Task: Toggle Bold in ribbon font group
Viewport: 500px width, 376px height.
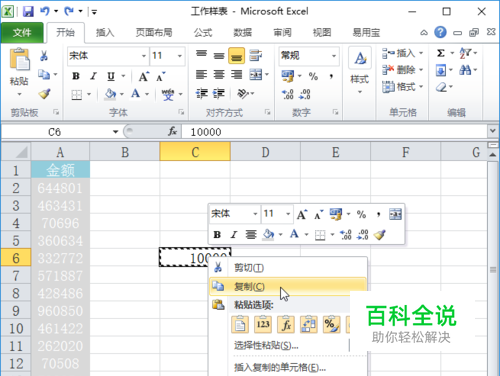Action: pos(76,76)
